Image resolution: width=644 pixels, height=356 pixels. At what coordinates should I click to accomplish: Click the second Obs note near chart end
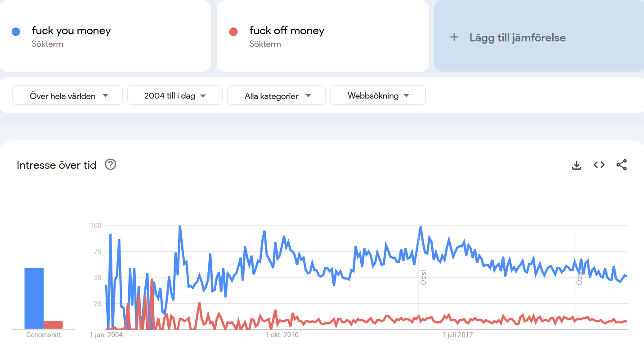coord(579,277)
